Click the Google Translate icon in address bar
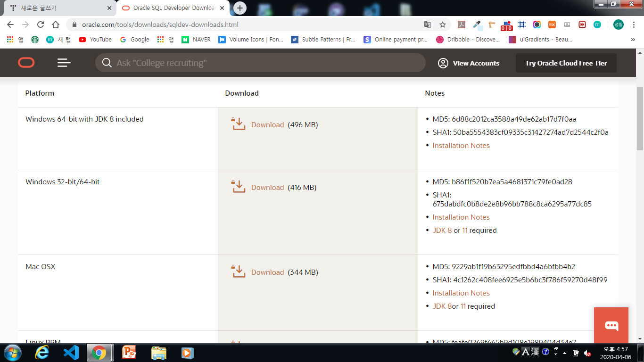 click(x=428, y=25)
